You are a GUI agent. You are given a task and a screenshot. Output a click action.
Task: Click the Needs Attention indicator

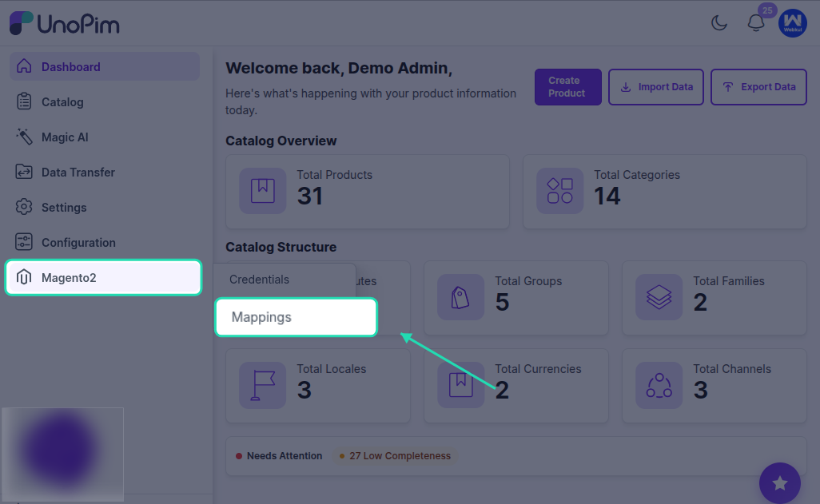pos(279,456)
